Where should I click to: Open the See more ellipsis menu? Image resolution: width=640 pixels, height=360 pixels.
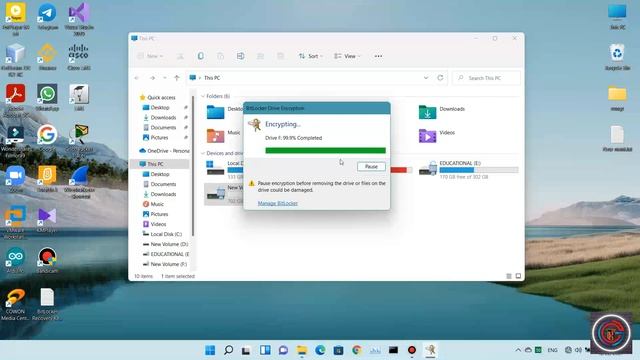click(x=378, y=56)
